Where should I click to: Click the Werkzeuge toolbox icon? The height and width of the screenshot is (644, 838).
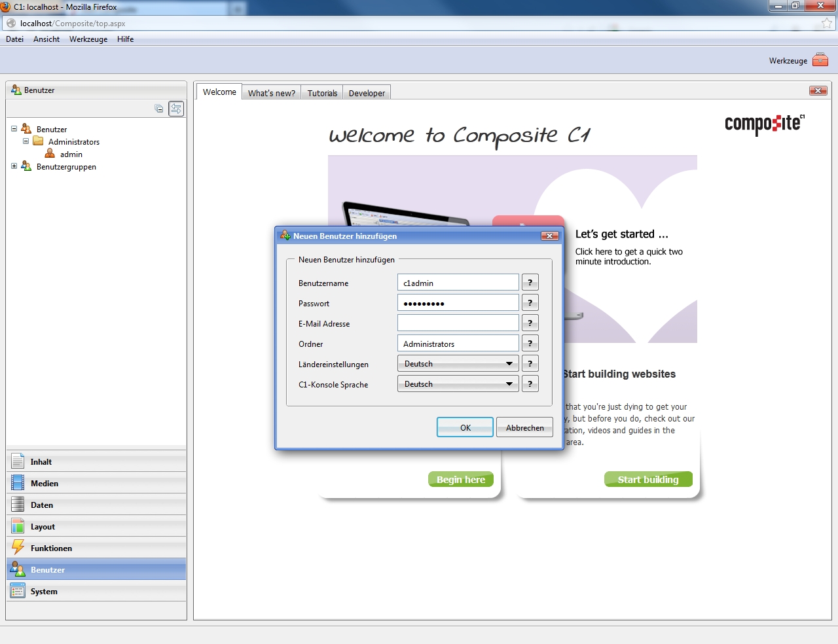pos(820,60)
